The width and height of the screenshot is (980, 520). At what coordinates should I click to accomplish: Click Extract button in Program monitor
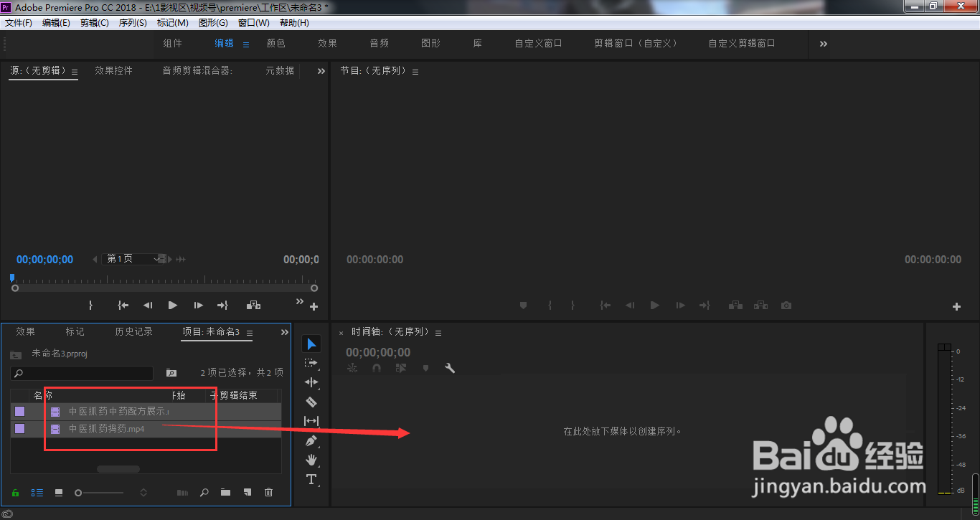761,305
